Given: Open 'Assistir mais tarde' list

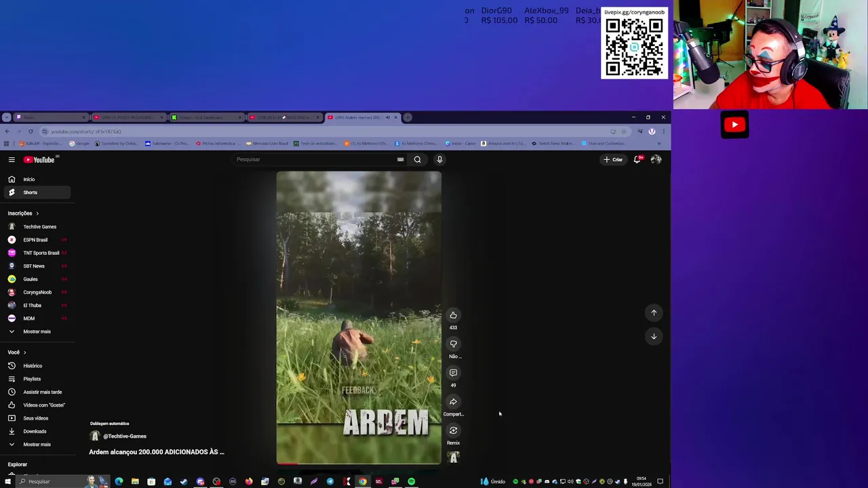Looking at the screenshot, I should click(37, 392).
